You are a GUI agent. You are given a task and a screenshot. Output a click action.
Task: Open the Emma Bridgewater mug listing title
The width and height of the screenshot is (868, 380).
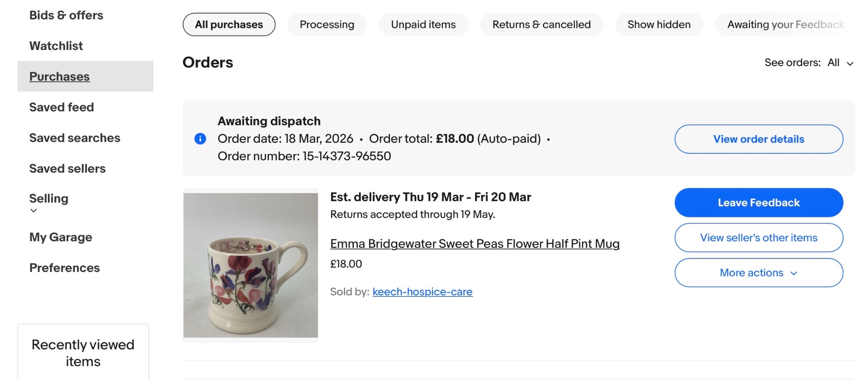(x=475, y=244)
